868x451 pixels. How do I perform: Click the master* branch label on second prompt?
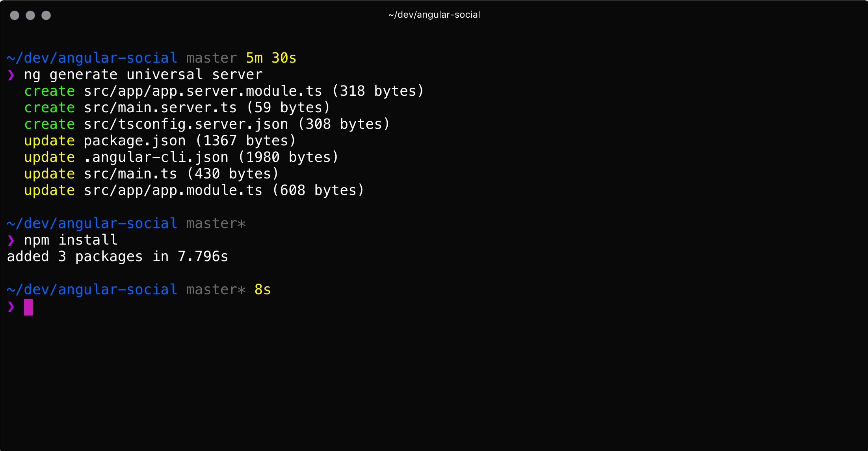pos(216,224)
